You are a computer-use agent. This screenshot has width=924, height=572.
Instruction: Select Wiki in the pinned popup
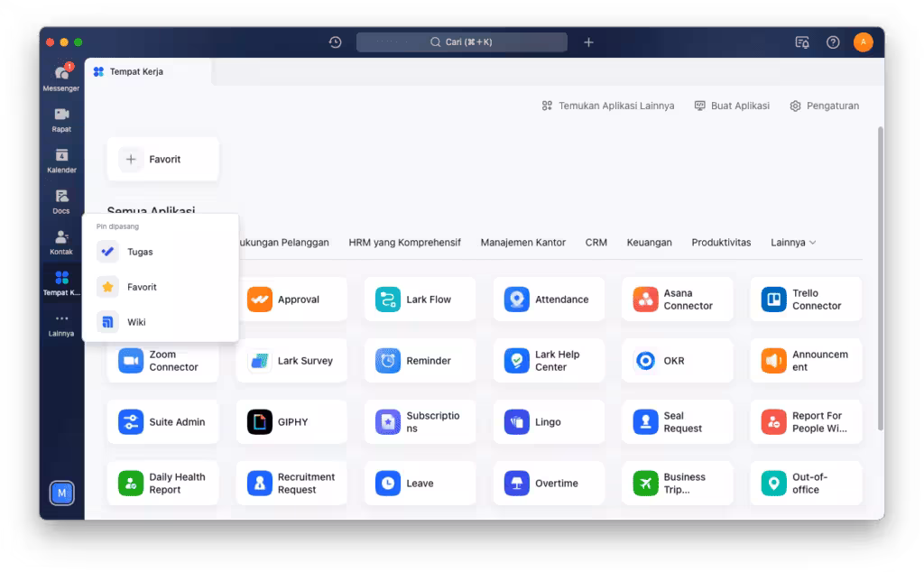(x=161, y=322)
